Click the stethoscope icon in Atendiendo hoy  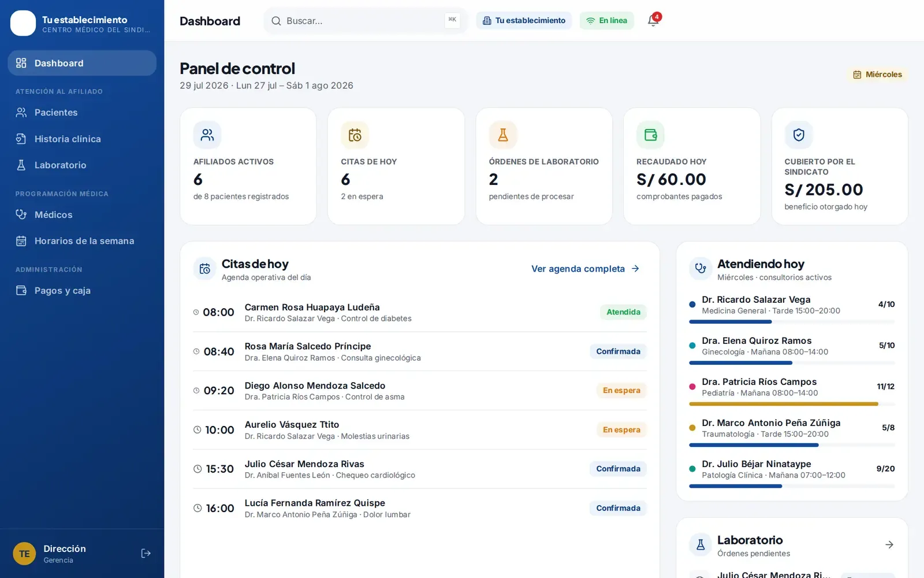pos(701,268)
